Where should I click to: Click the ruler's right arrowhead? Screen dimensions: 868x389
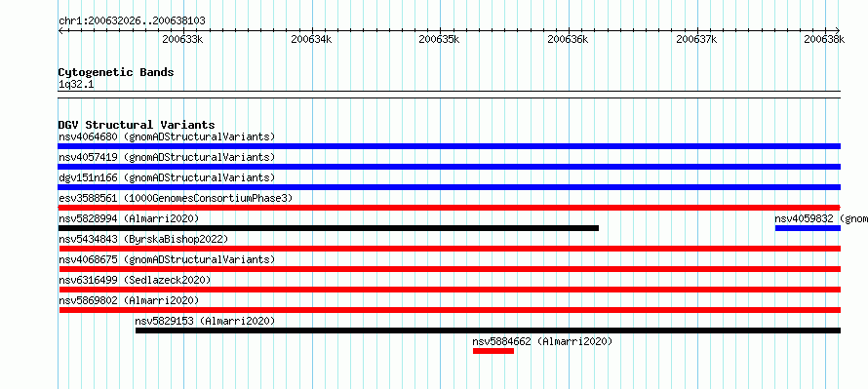838,30
